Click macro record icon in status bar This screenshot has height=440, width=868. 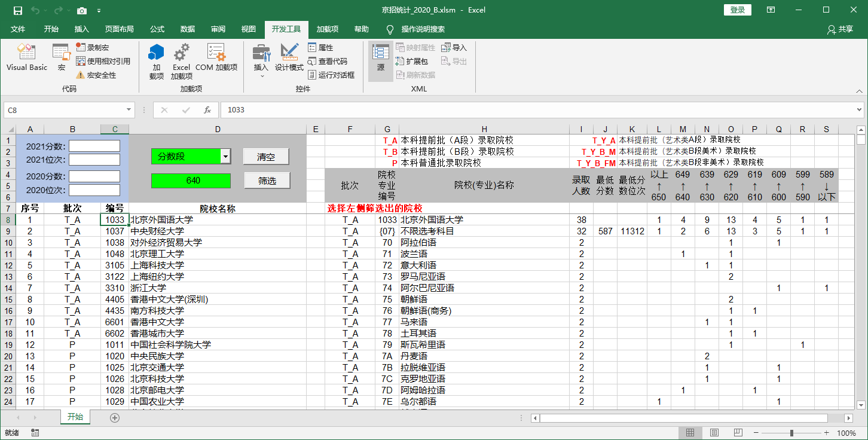pos(35,433)
